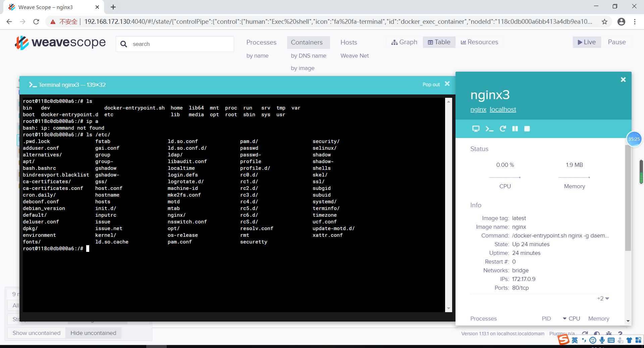Sort processes by Memory column
644x348 pixels.
[598, 319]
